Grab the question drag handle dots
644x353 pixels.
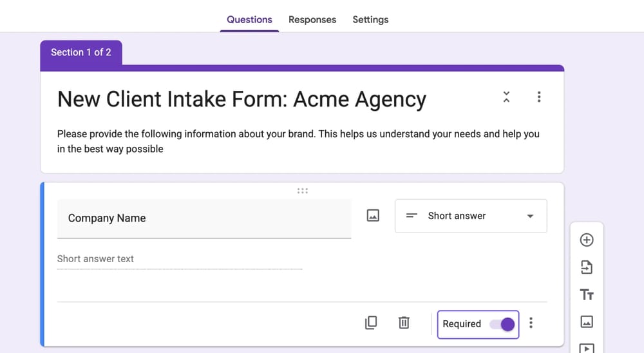click(x=303, y=191)
